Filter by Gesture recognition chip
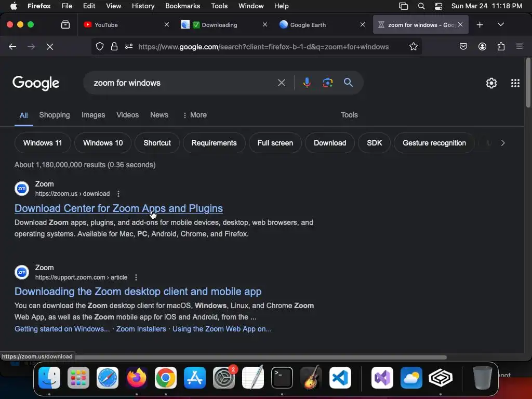Viewport: 532px width, 399px height. click(434, 143)
